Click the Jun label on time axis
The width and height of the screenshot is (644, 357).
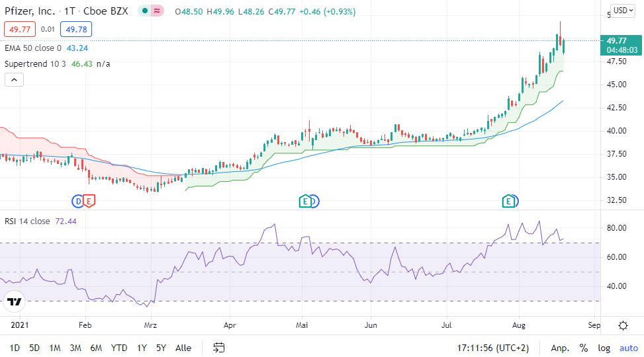pos(371,325)
